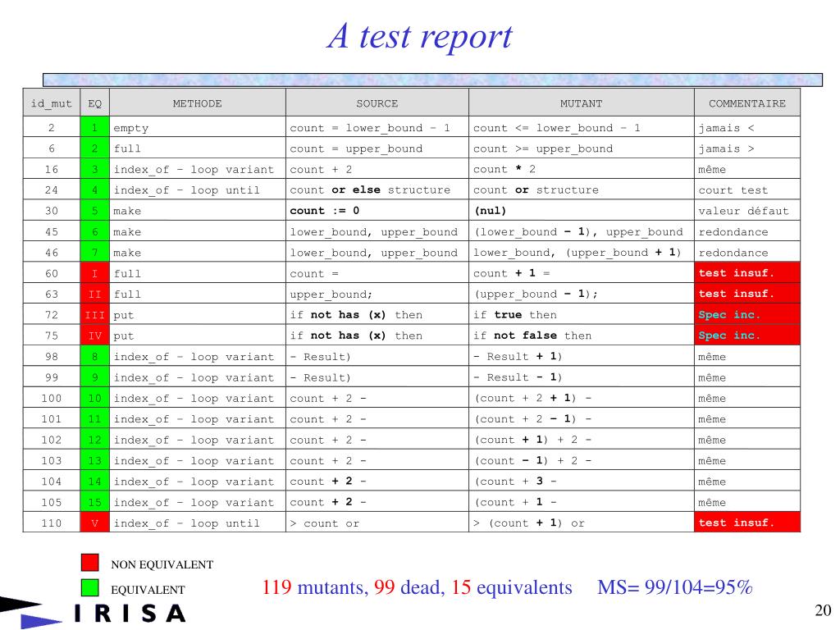Click the red EQ cell 'II'
Image resolution: width=840 pixels, height=630 pixels.
tap(95, 294)
